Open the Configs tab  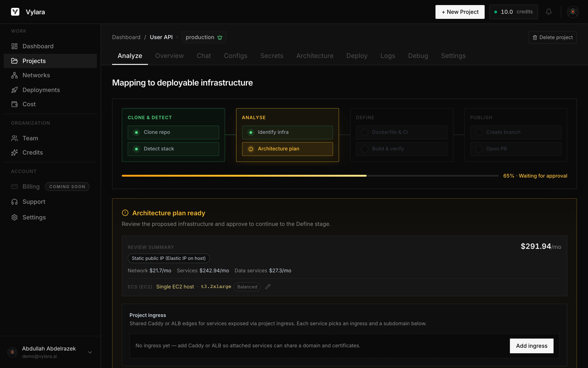point(235,56)
